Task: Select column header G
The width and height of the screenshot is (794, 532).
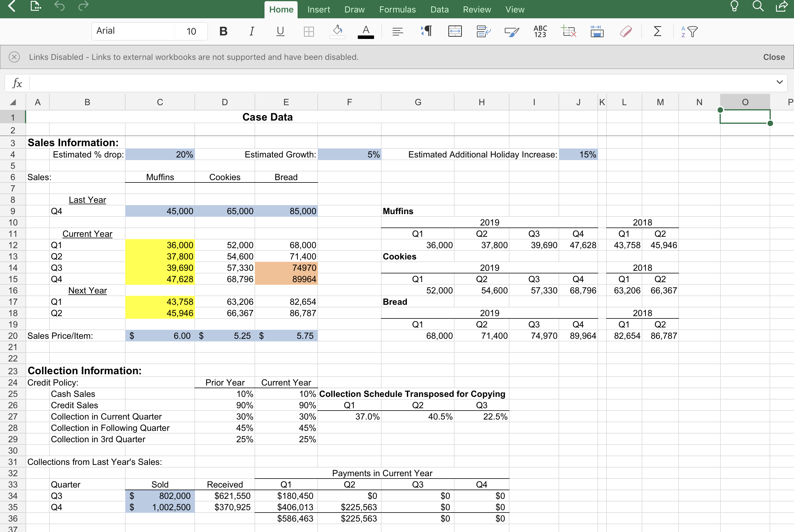Action: pos(418,102)
